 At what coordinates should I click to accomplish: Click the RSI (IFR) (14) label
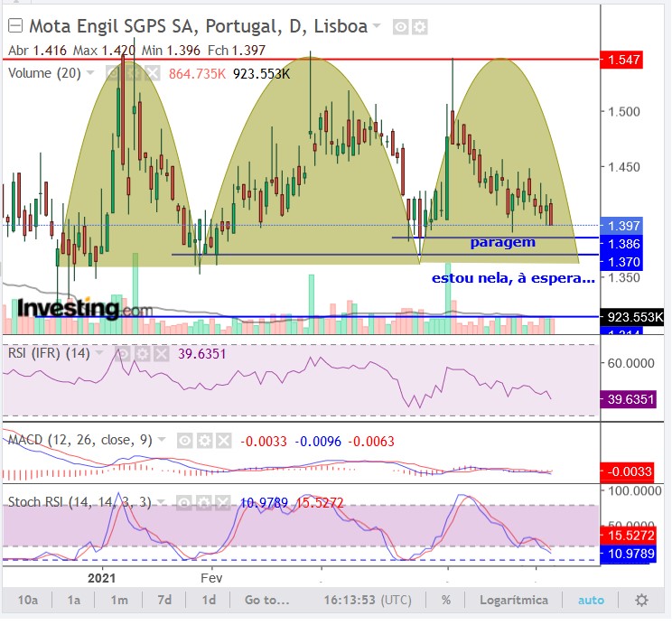click(x=50, y=354)
